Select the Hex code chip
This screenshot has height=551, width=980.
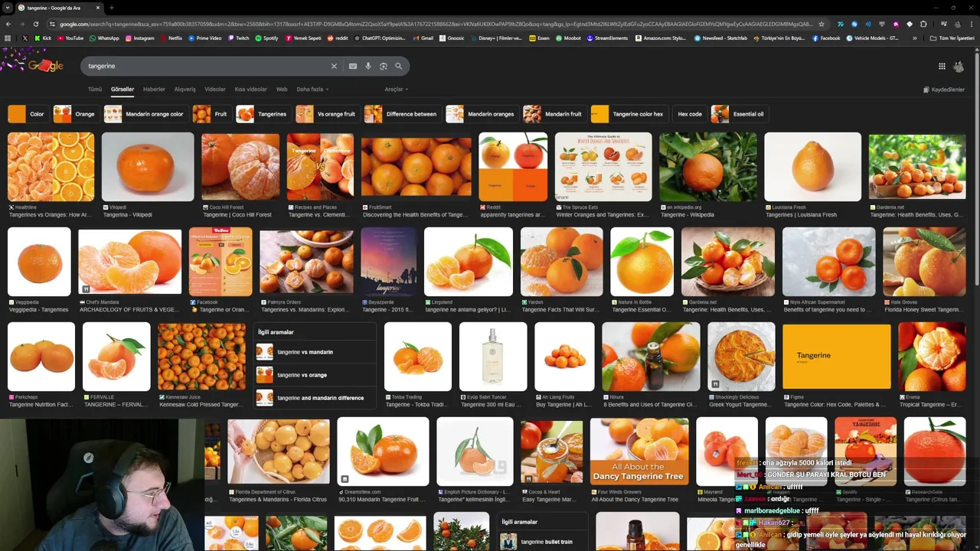click(x=690, y=114)
